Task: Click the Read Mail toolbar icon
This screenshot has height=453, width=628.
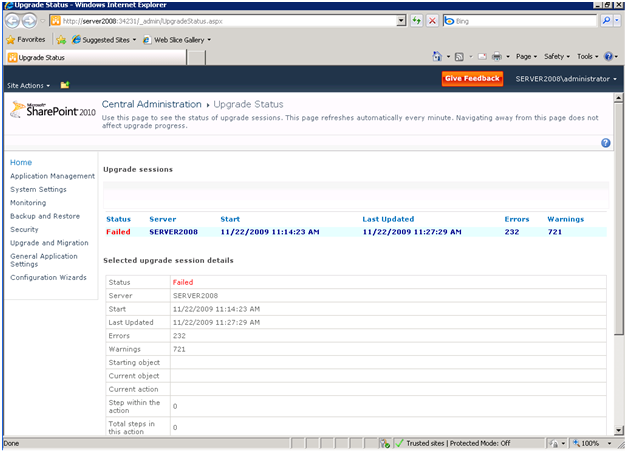Action: pyautogui.click(x=483, y=57)
